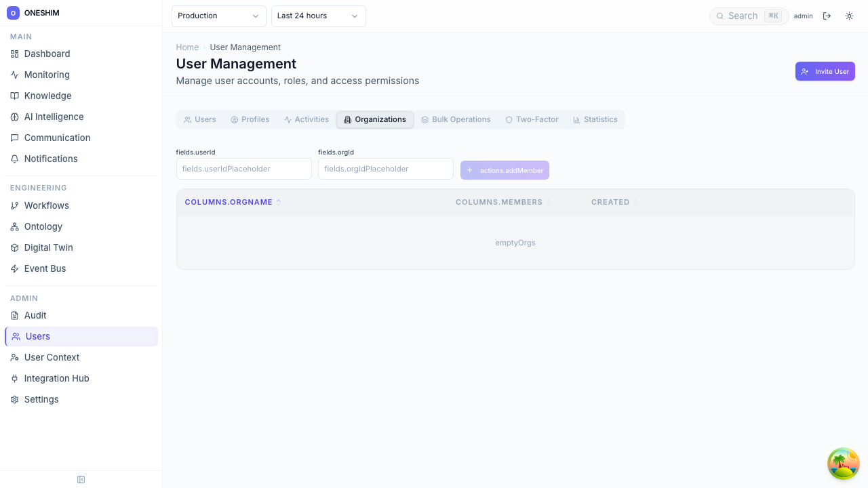
Task: Click the fields.orgId input field
Action: click(385, 169)
